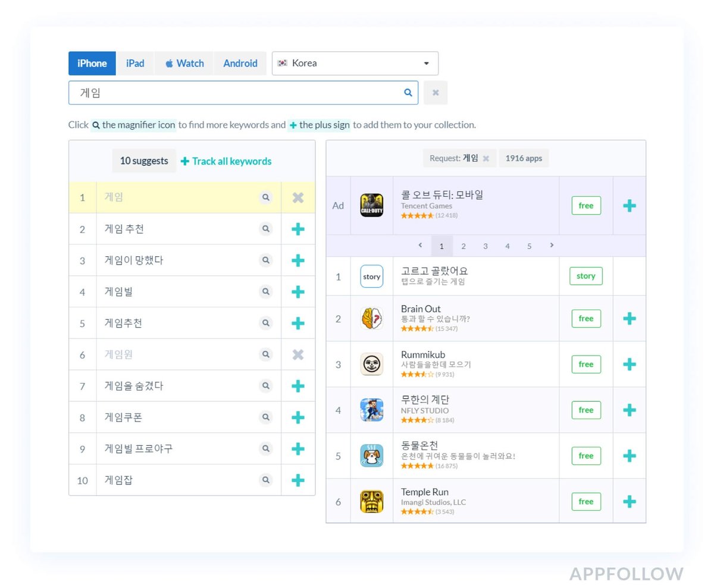Add Brain Out app with plus sign

[x=630, y=319]
